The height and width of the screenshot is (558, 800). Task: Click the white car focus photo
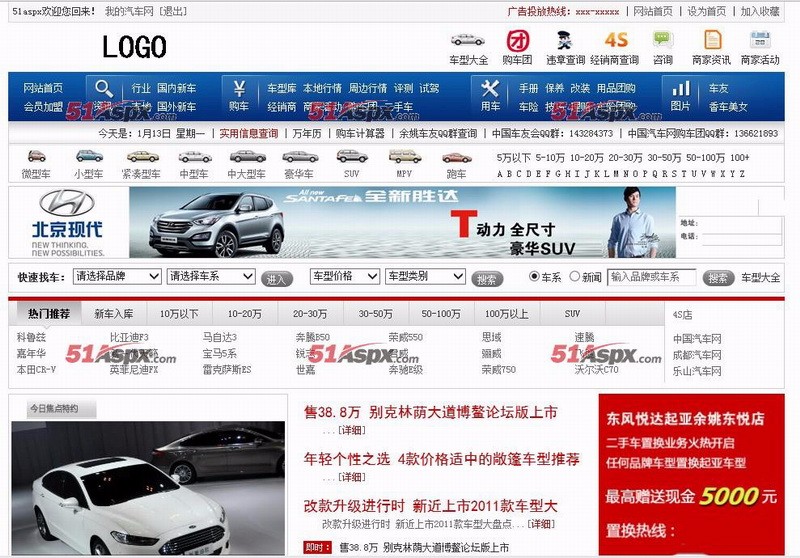(x=148, y=488)
